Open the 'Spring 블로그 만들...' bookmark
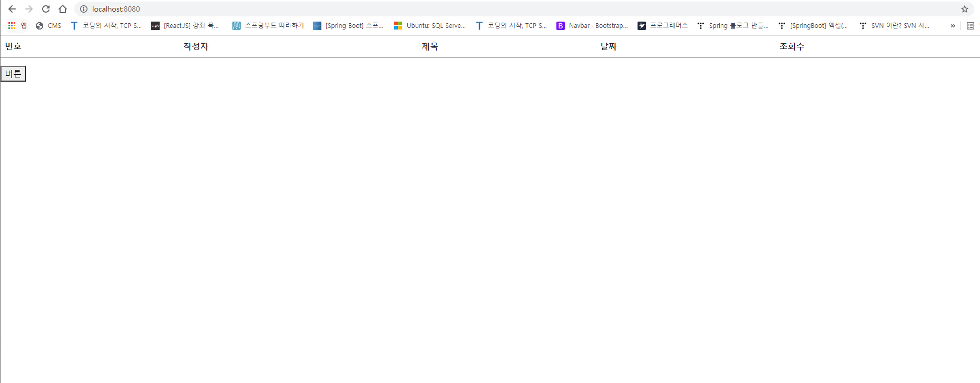The width and height of the screenshot is (980, 383). [x=733, y=25]
